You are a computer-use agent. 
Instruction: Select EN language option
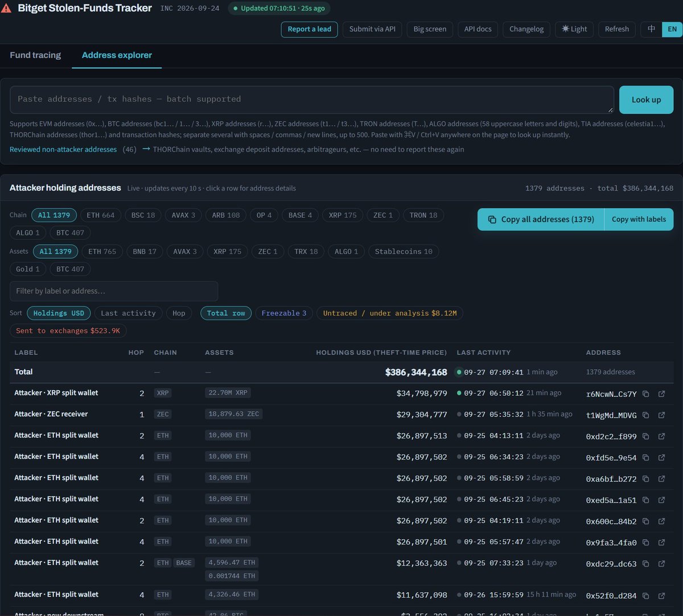(x=672, y=29)
